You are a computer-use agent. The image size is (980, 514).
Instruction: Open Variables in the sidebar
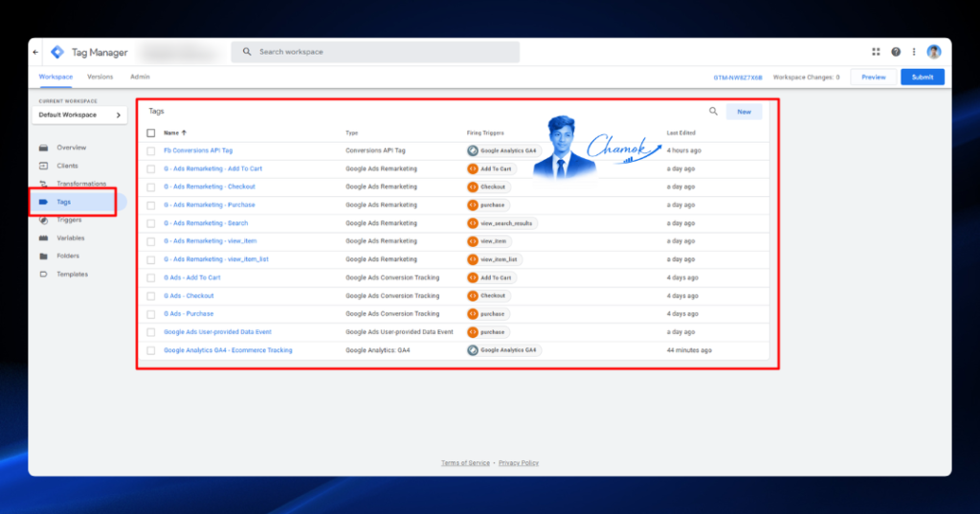[70, 238]
